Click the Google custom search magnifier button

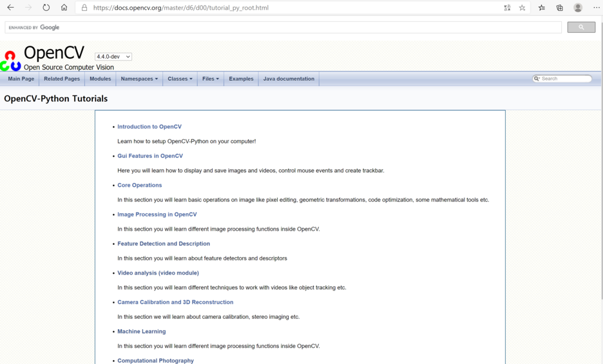(581, 27)
